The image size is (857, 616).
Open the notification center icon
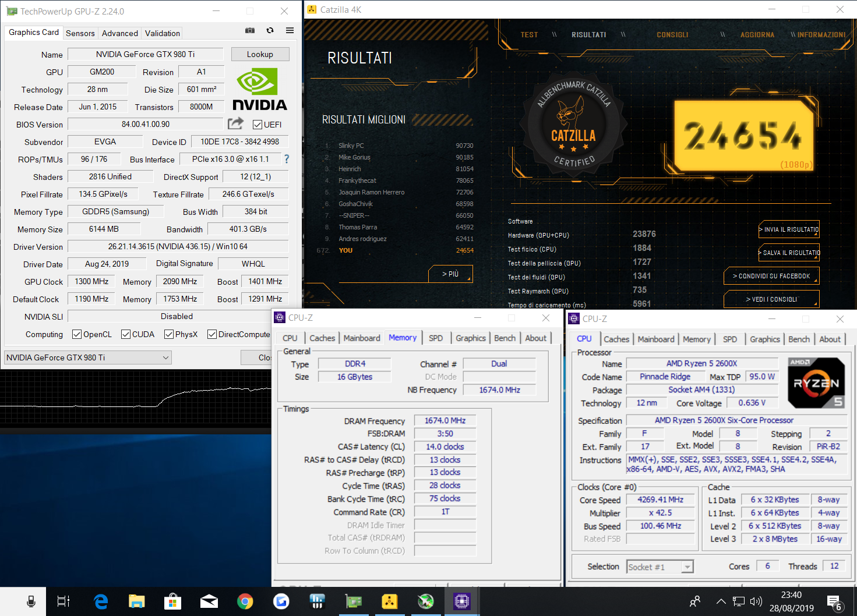pos(835,603)
